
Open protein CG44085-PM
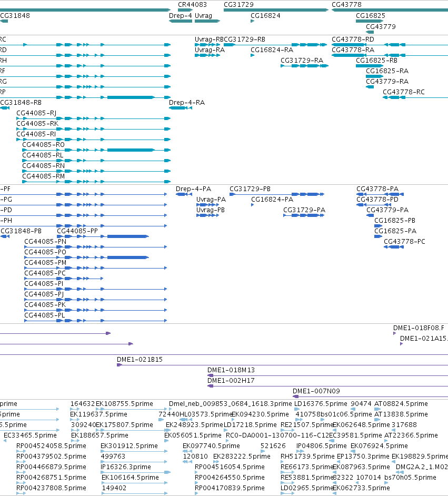click(x=45, y=263)
